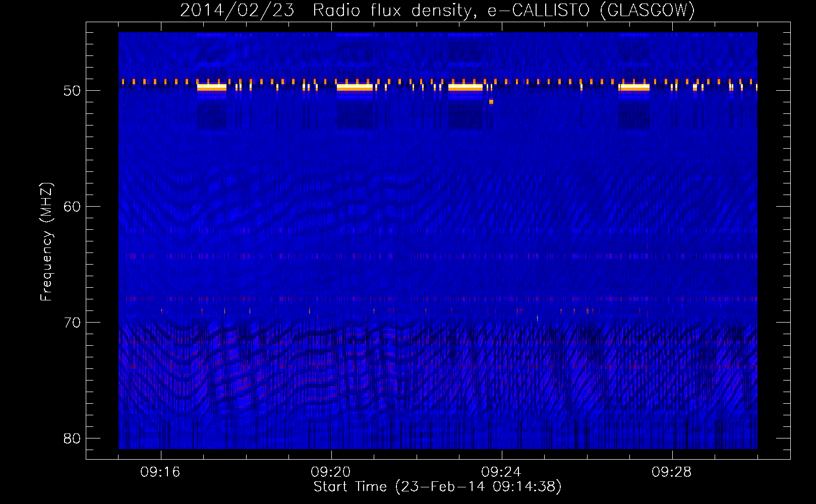
Task: Click the bright burst band near 09:17
Action: [x=212, y=87]
